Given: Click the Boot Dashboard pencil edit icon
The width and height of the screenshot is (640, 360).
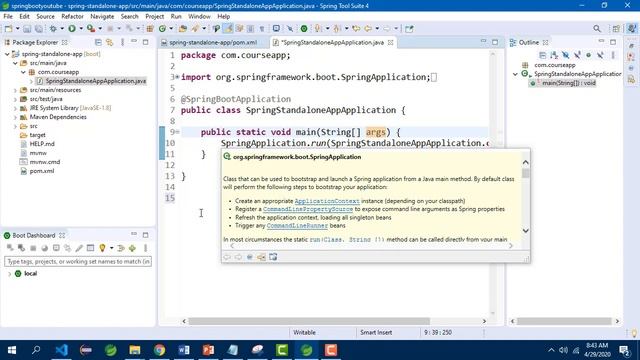Looking at the screenshot, I should point(79,248).
